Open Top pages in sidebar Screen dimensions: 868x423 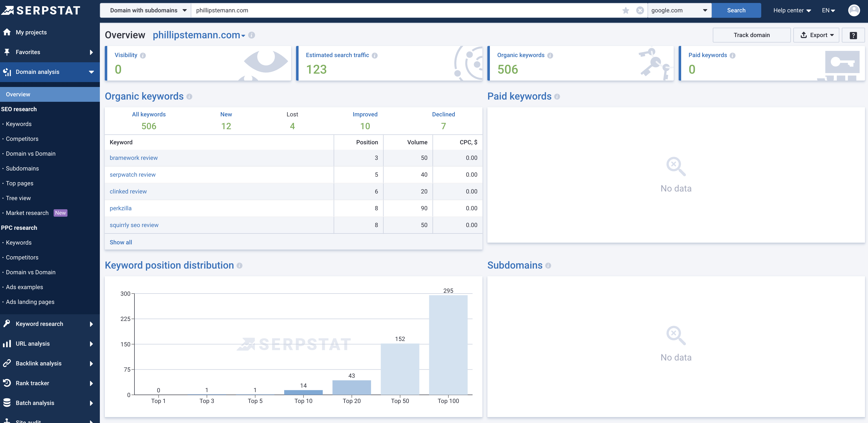pyautogui.click(x=20, y=183)
